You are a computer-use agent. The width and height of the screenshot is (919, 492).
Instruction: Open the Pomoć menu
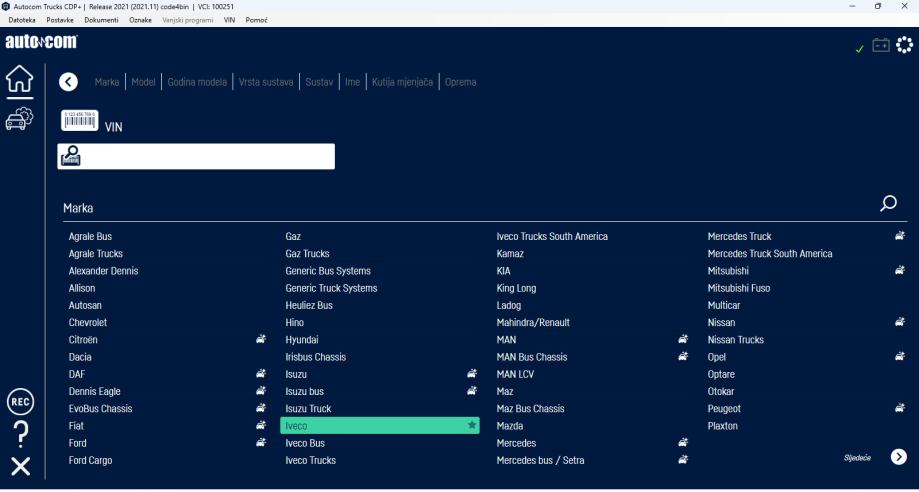coord(257,20)
